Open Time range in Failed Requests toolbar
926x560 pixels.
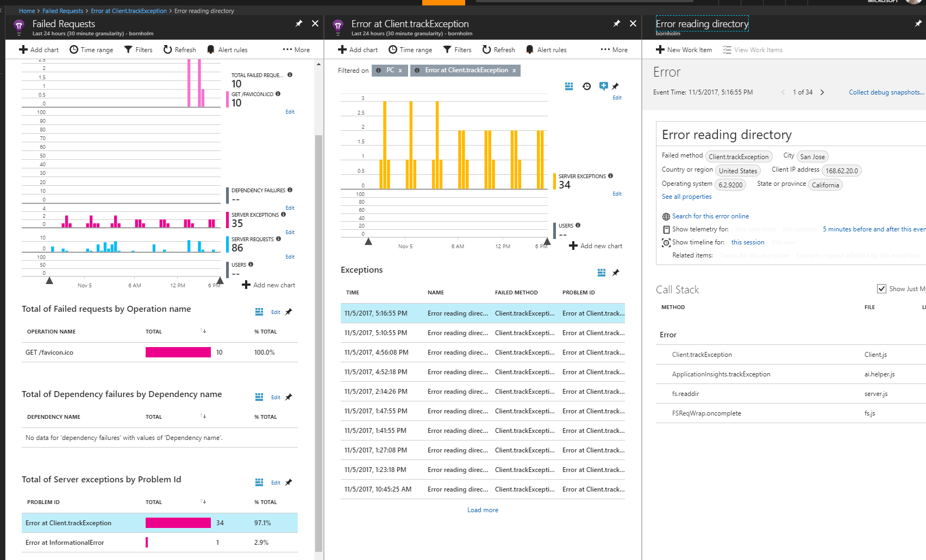coord(91,49)
